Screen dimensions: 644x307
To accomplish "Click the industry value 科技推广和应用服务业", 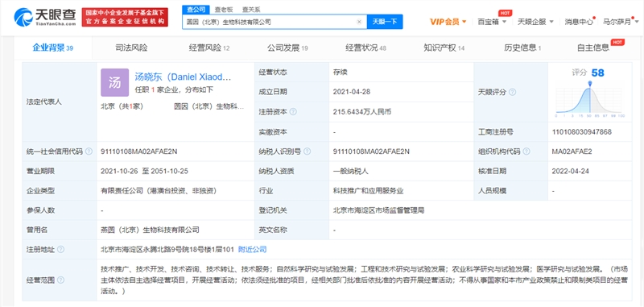I will point(369,191).
